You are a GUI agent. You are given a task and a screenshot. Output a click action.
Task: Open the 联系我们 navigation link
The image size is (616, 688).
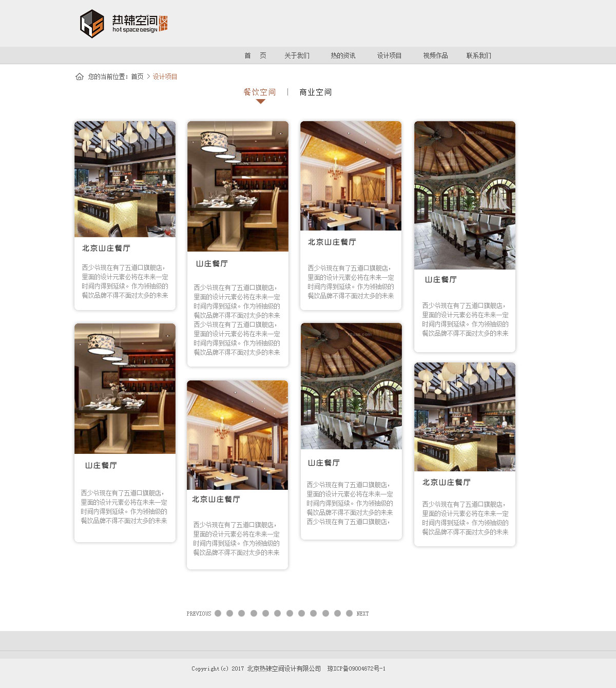tap(478, 55)
